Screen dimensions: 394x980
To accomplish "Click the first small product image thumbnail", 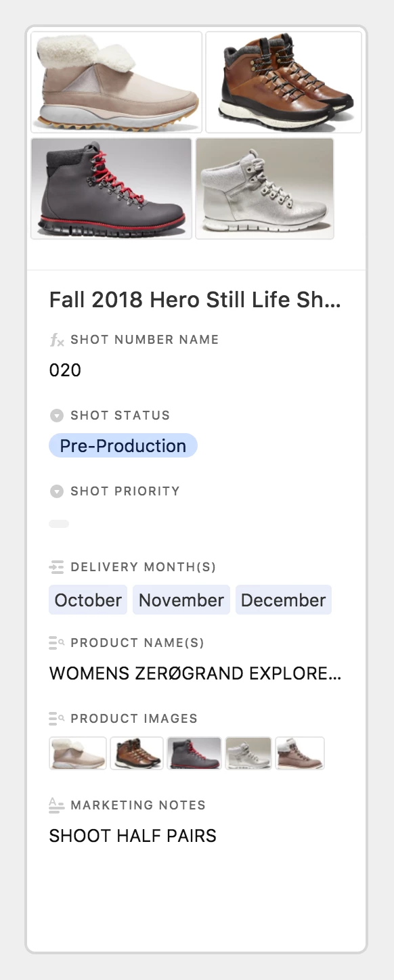I will [78, 753].
